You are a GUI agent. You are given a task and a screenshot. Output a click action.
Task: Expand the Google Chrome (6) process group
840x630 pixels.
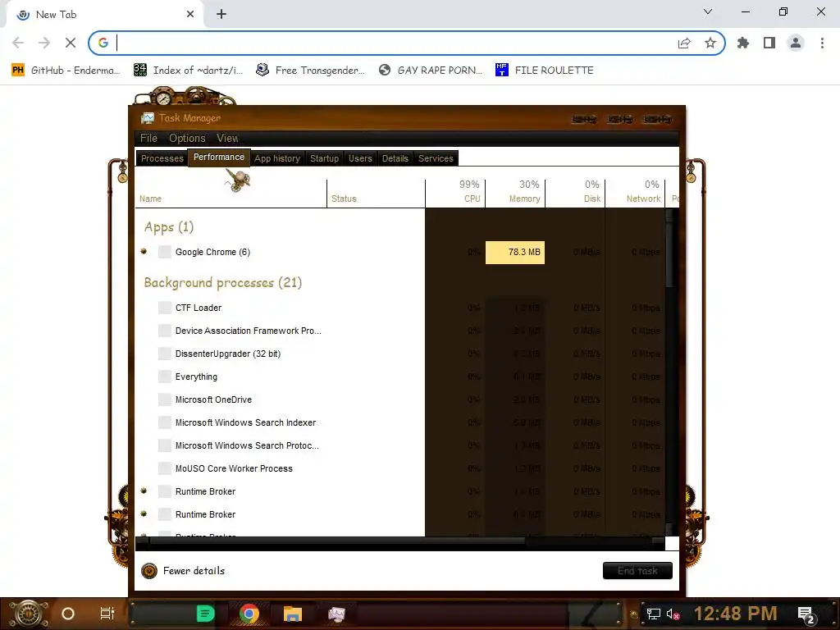pyautogui.click(x=144, y=251)
